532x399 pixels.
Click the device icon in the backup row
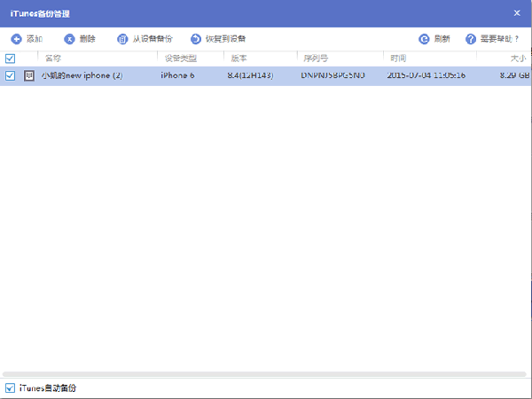click(x=29, y=76)
